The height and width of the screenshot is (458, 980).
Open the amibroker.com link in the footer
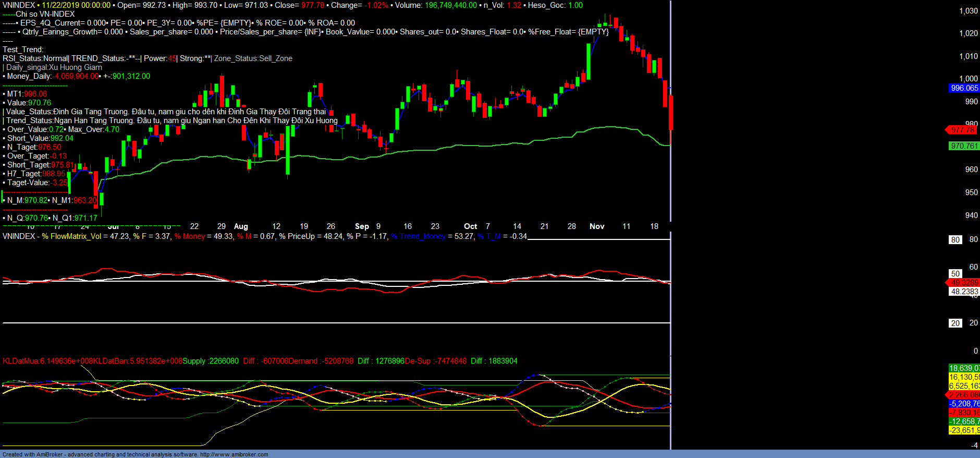pos(234,454)
